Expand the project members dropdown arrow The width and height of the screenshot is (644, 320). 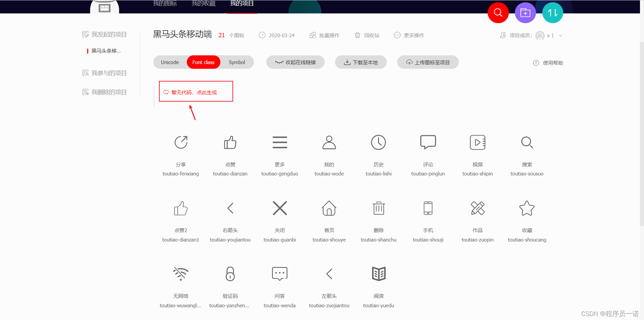pos(560,36)
